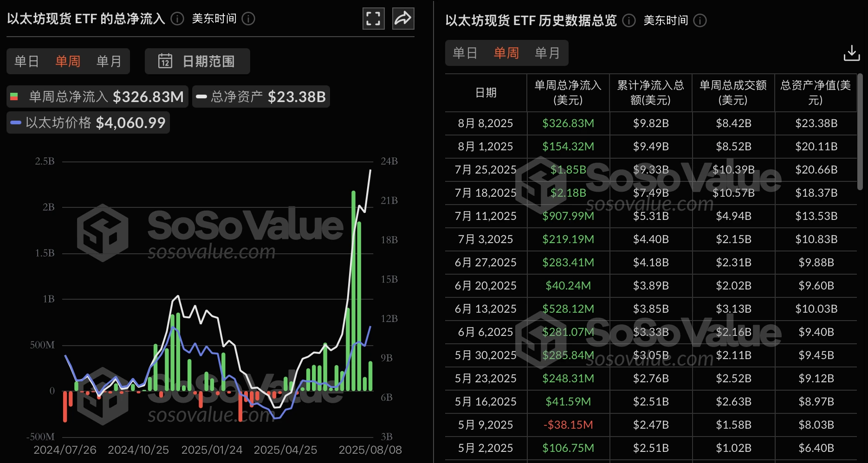Click the calendar icon in date range button
868x463 pixels.
pos(165,61)
